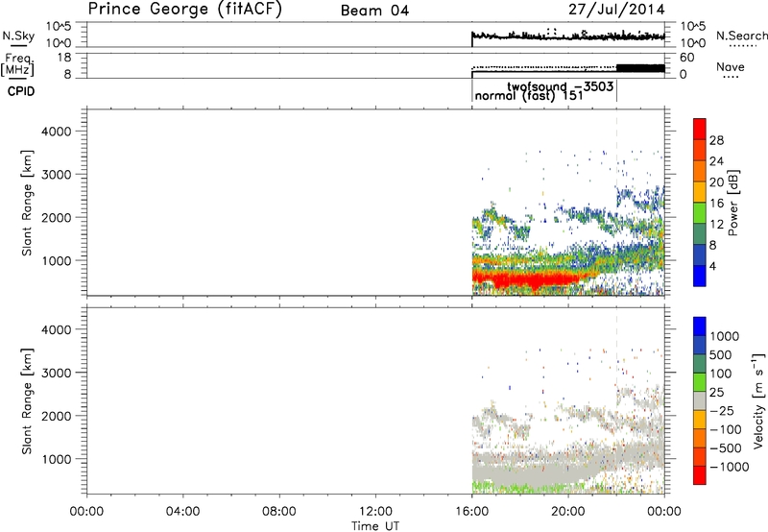Click the '12' label on Power colorbar
Viewport: 768px width, 532px height.
point(716,225)
